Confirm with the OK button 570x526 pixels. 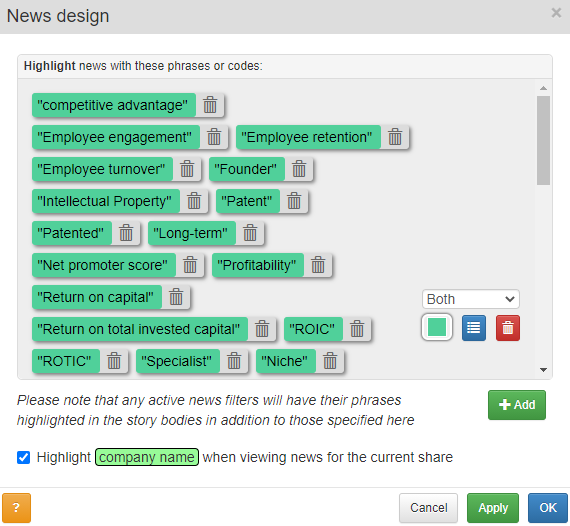click(x=547, y=508)
